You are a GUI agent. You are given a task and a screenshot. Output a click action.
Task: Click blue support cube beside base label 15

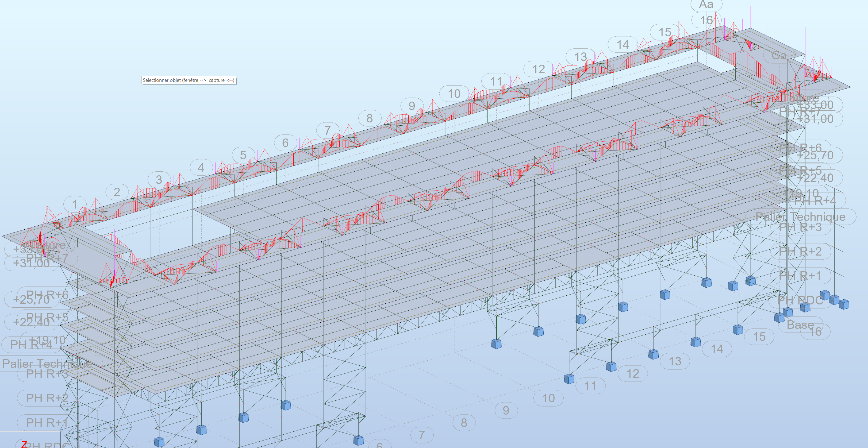pos(738,329)
